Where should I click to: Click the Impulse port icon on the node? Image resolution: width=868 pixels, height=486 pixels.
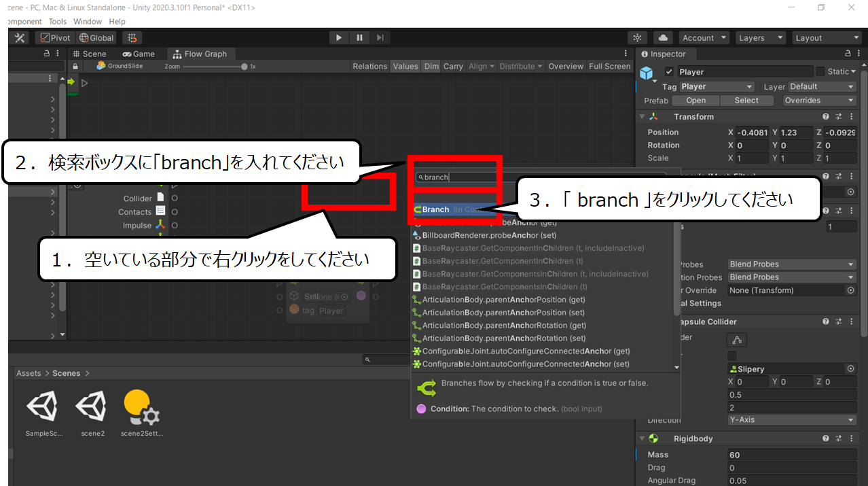[160, 225]
